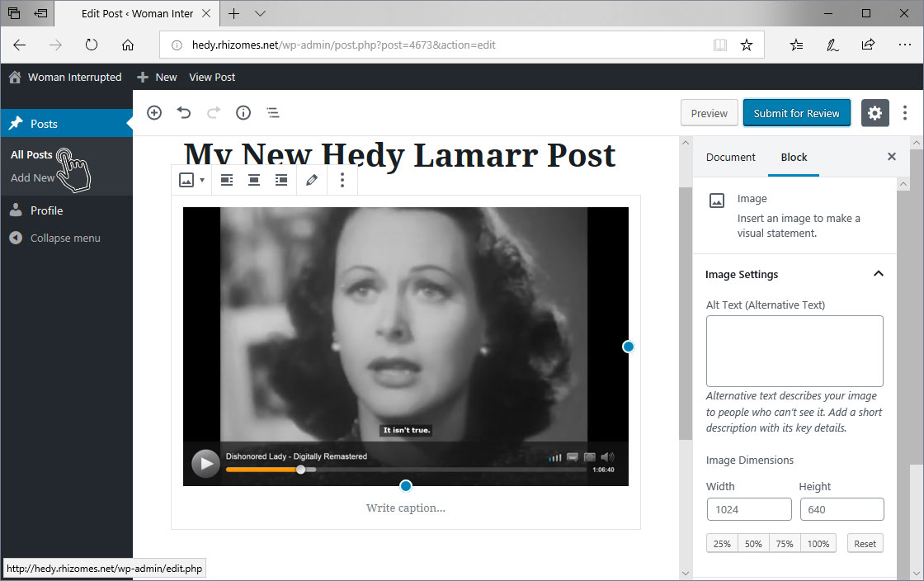Viewport: 924px width, 581px height.
Task: Click the Width field
Action: click(x=749, y=510)
